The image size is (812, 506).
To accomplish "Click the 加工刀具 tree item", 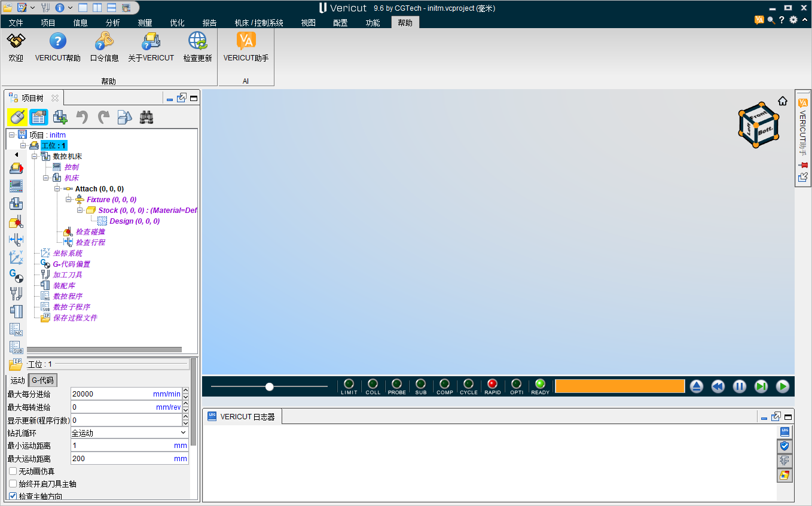I will click(x=68, y=275).
